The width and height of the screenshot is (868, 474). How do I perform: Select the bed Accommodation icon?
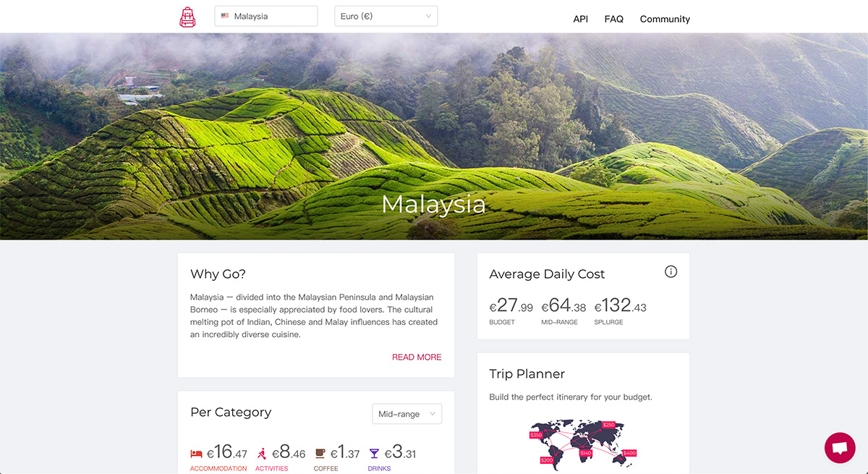[x=196, y=454]
